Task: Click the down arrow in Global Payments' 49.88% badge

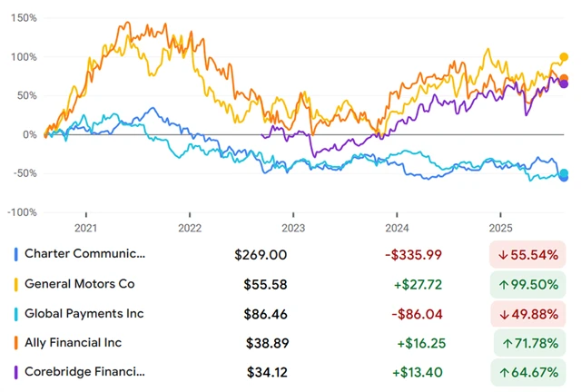Action: [500, 313]
